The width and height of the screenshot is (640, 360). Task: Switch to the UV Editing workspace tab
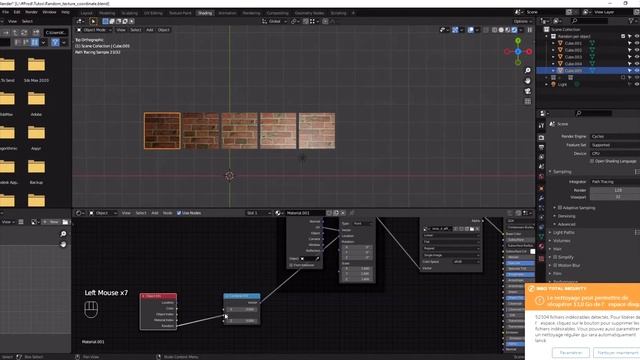pos(153,13)
